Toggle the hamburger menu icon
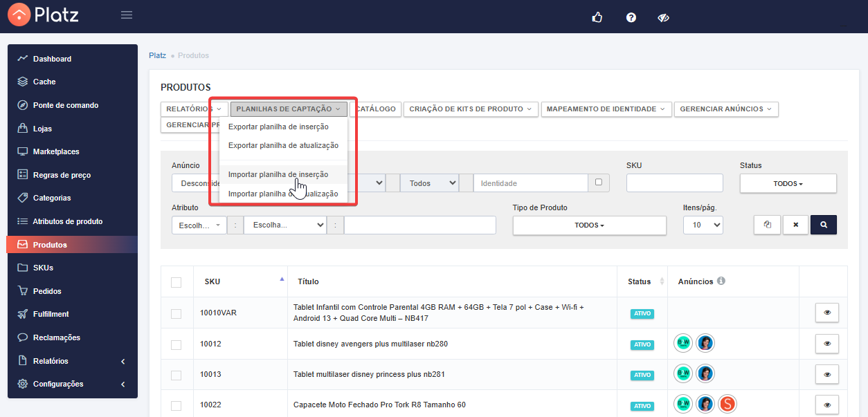 (x=127, y=15)
